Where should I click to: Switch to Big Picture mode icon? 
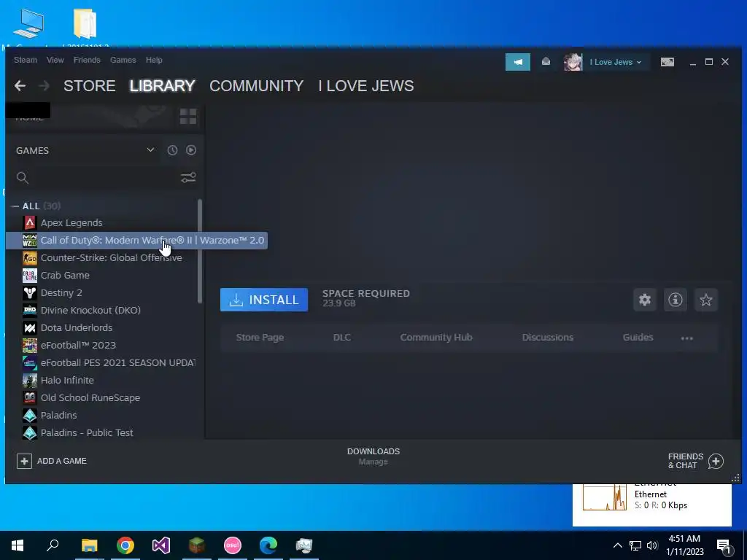pyautogui.click(x=667, y=62)
